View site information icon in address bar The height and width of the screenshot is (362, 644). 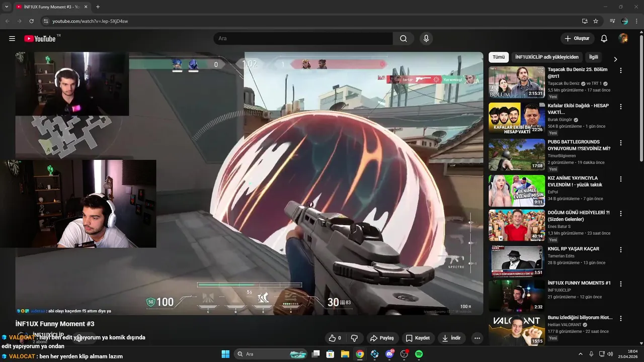[46, 21]
